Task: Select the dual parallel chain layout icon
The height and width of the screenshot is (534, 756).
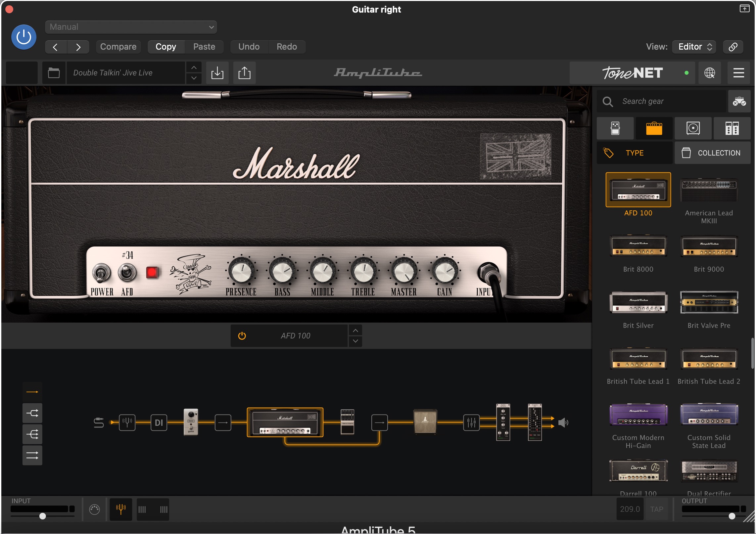Action: pyautogui.click(x=32, y=456)
